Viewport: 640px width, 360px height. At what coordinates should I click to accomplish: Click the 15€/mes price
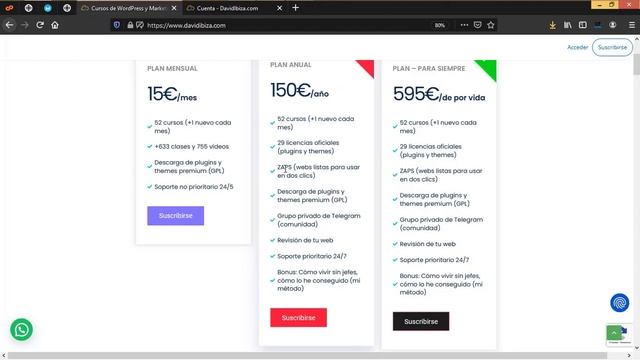coord(172,94)
